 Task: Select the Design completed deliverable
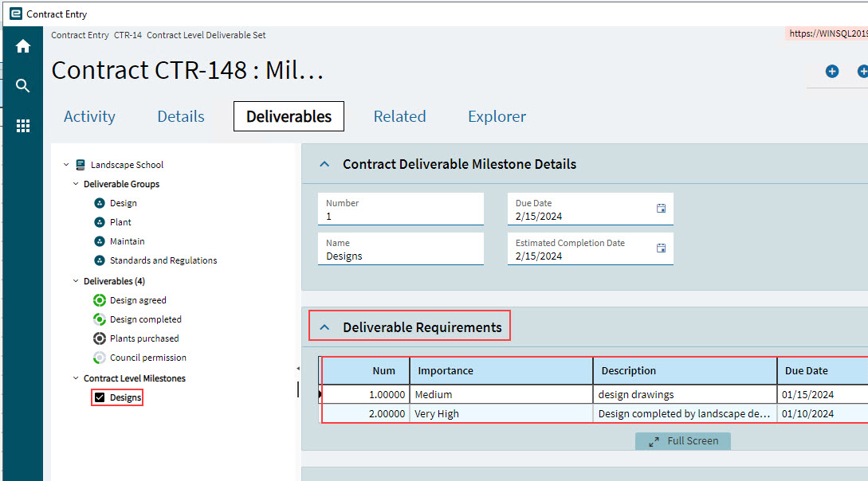(146, 319)
